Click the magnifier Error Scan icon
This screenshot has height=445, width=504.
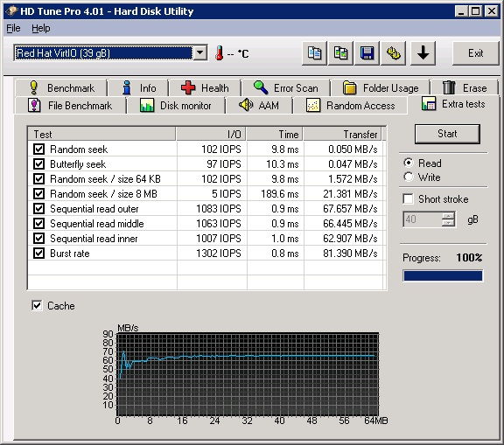click(x=261, y=87)
